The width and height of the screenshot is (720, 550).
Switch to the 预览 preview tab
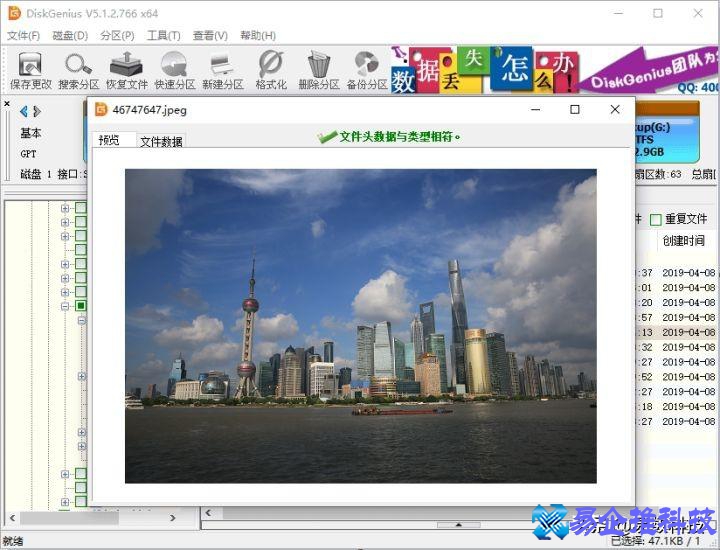coord(113,140)
